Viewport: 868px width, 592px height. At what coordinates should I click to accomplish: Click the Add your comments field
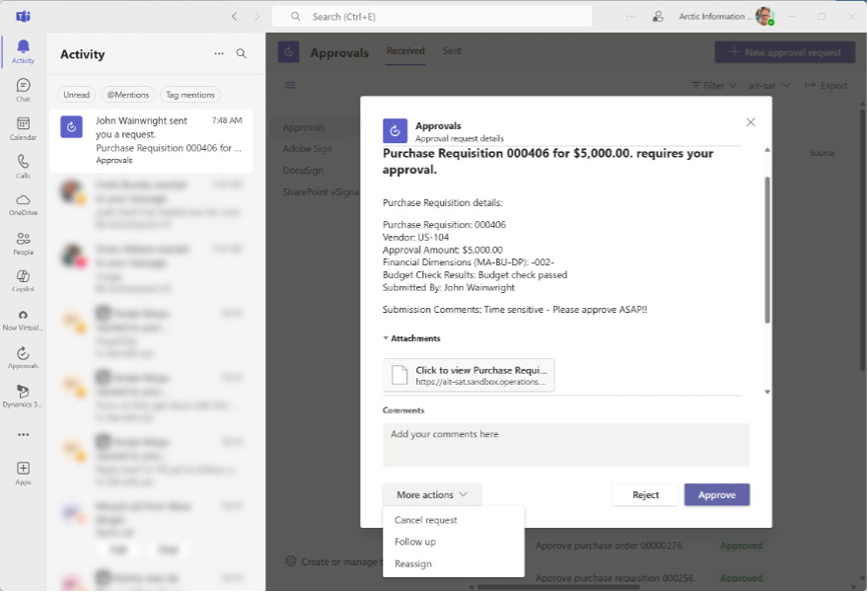565,445
